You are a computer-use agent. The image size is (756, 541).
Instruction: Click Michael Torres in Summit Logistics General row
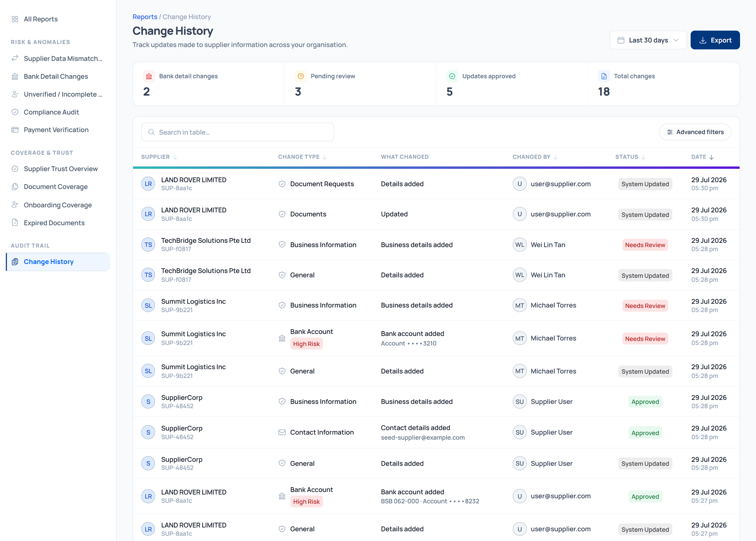coord(553,371)
